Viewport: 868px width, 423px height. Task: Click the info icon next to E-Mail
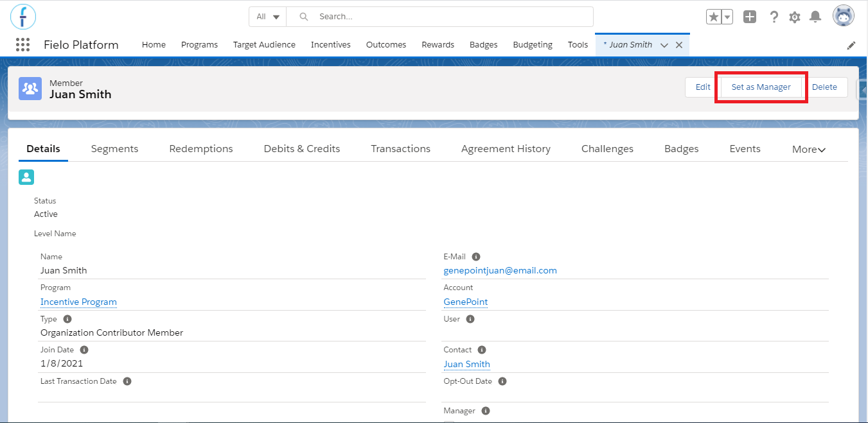pos(476,257)
